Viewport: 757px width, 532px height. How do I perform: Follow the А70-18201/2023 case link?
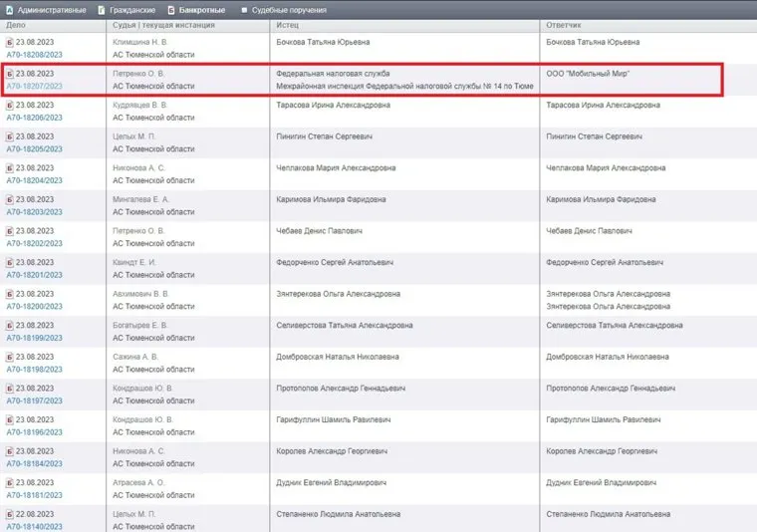35,275
